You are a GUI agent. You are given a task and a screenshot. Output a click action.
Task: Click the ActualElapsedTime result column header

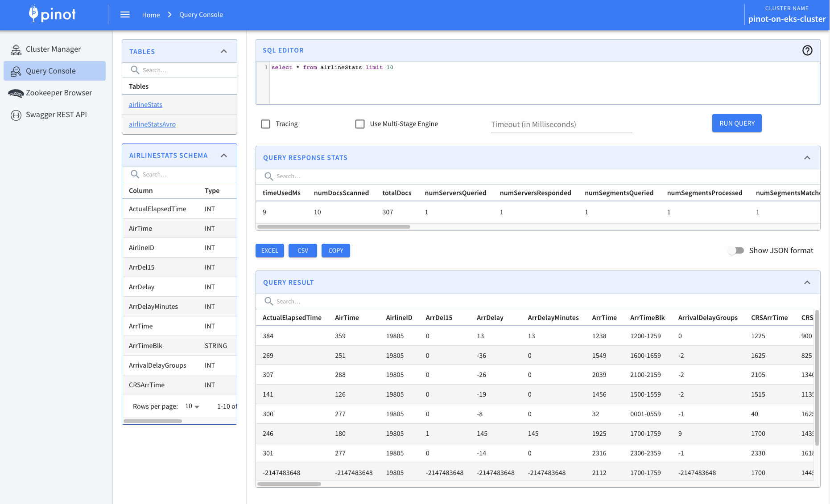(x=292, y=318)
